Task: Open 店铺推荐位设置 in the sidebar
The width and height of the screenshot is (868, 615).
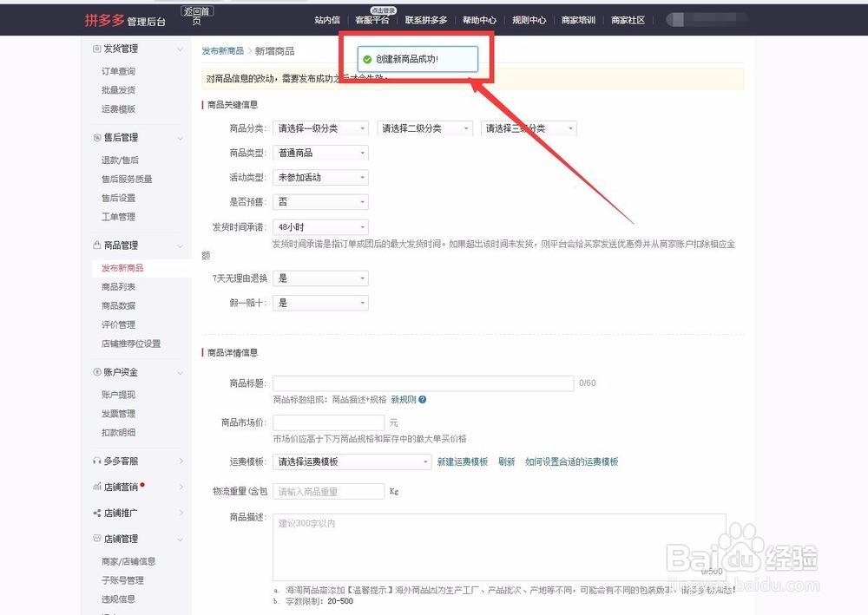Action: [131, 343]
